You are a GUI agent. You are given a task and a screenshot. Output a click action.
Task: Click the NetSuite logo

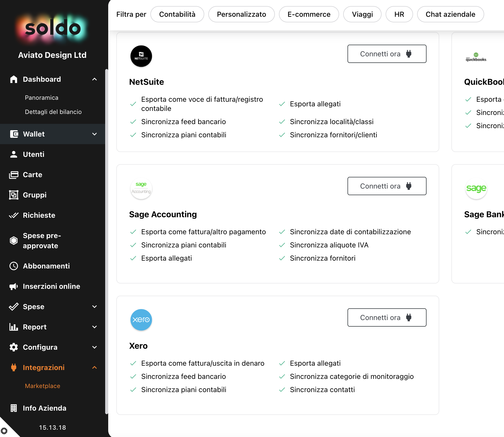point(141,56)
